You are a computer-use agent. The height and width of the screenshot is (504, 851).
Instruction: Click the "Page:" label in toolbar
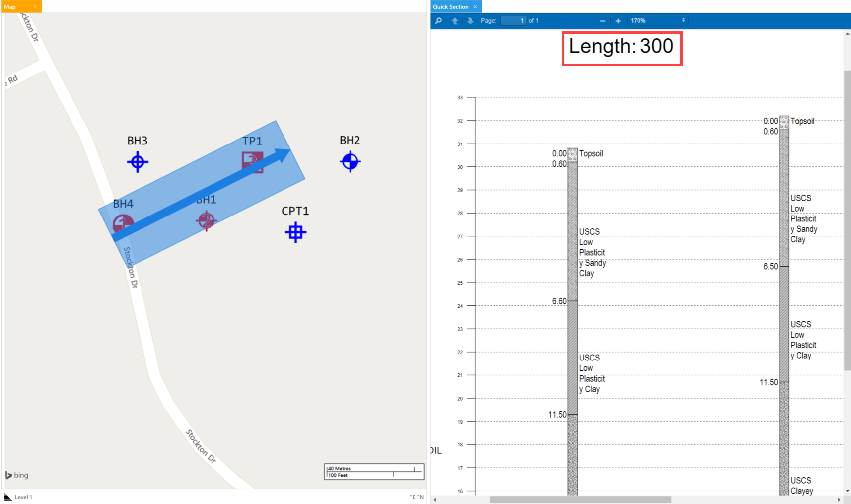(x=488, y=21)
